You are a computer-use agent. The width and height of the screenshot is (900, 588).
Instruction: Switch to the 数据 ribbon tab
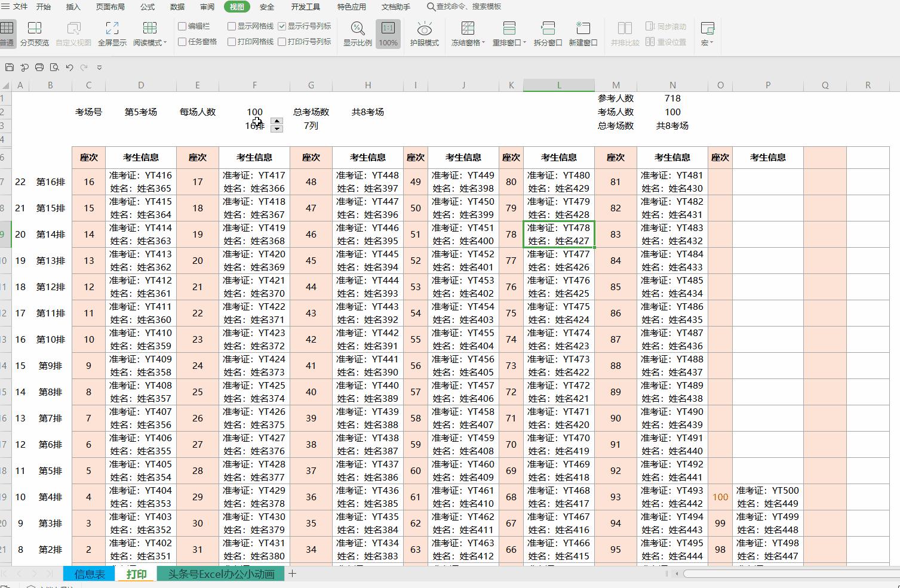pos(177,7)
